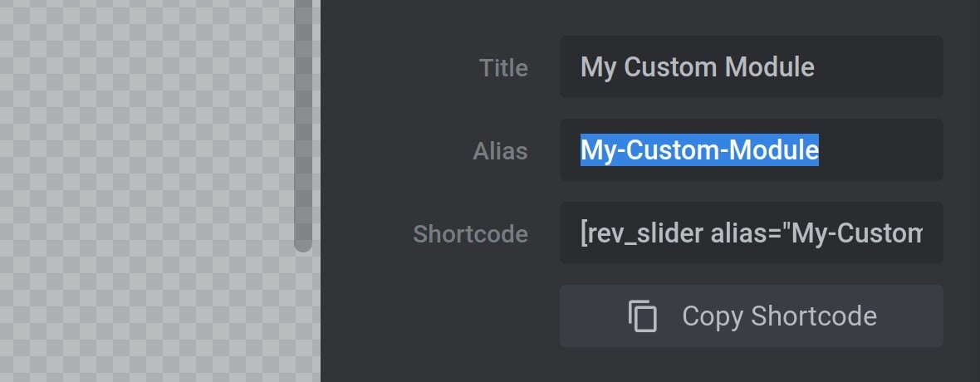Click the word "Copy" on the button
The image size is (980, 382).
pyautogui.click(x=713, y=317)
